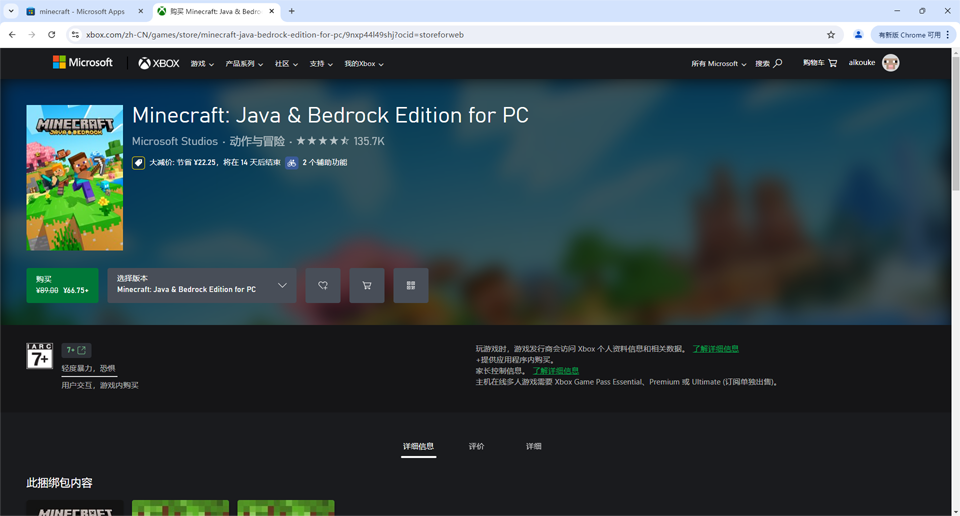Switch to the 评价 tab
Viewport: 960px width, 516px height.
(476, 446)
